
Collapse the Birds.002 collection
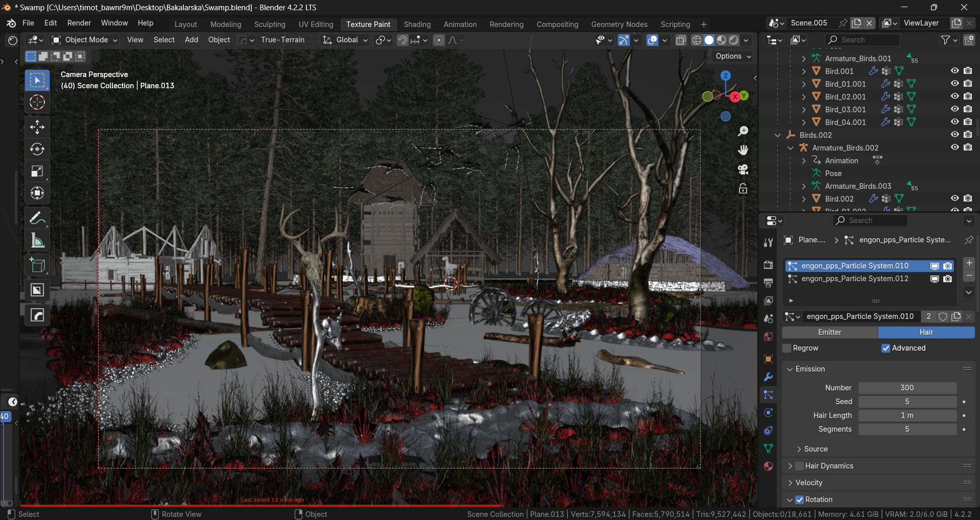pyautogui.click(x=778, y=135)
